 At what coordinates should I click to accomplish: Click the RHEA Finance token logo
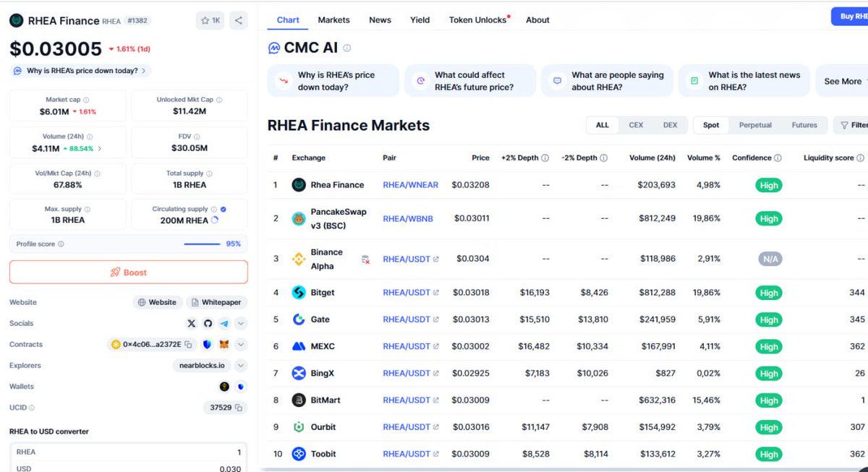[x=17, y=20]
